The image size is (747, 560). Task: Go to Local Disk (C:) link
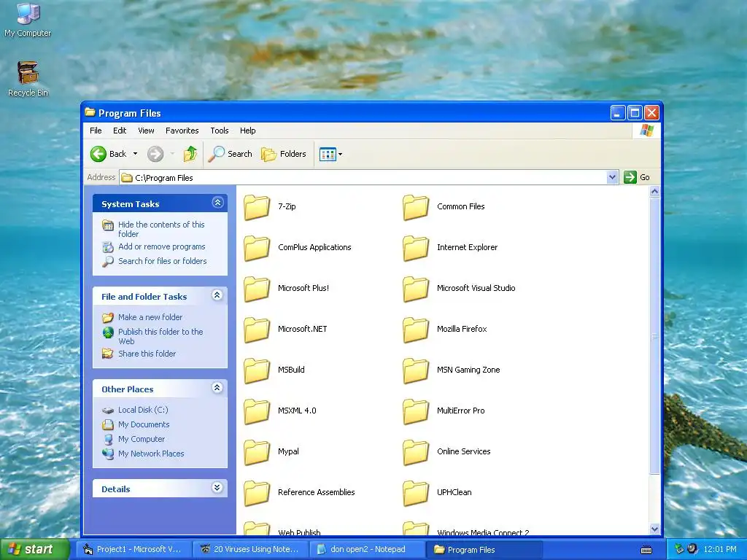tap(143, 410)
